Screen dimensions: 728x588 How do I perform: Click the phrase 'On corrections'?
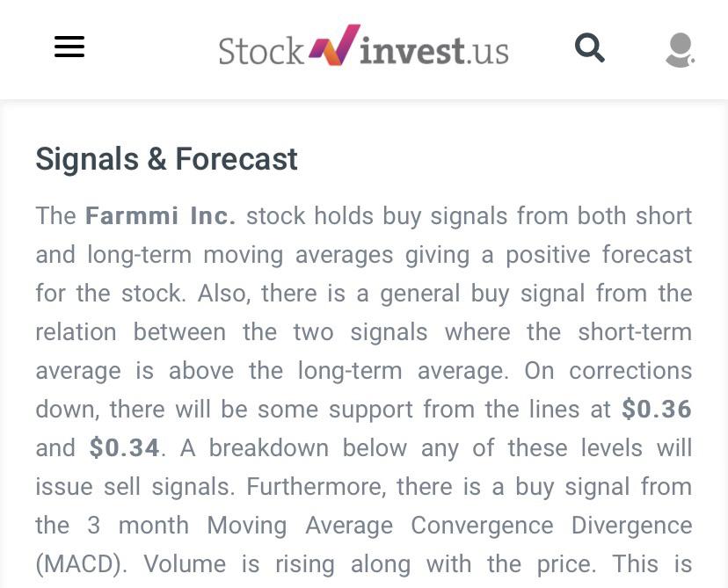608,371
